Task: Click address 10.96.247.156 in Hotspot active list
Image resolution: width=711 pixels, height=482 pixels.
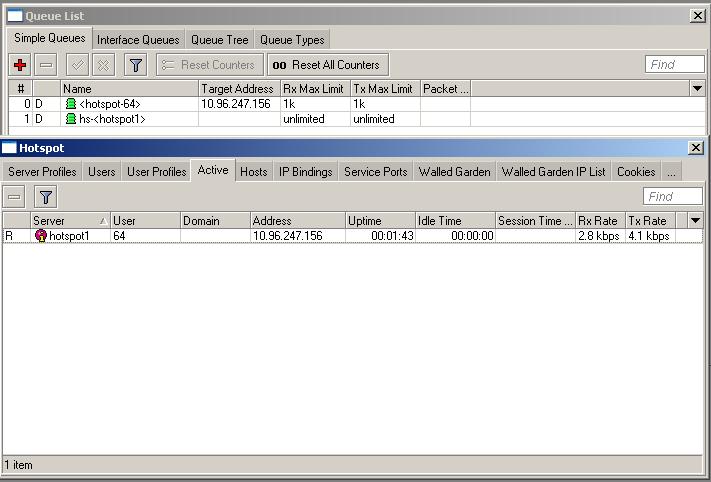Action: (x=288, y=236)
